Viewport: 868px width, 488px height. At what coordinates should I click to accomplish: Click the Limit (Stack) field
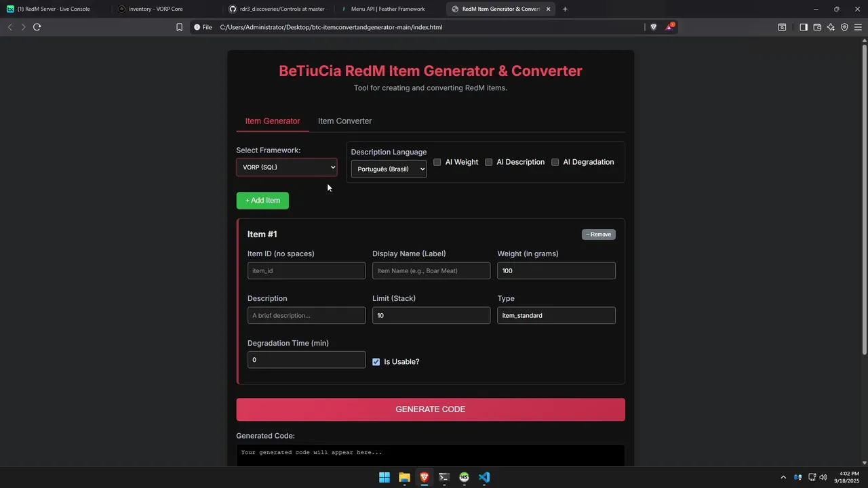point(431,315)
